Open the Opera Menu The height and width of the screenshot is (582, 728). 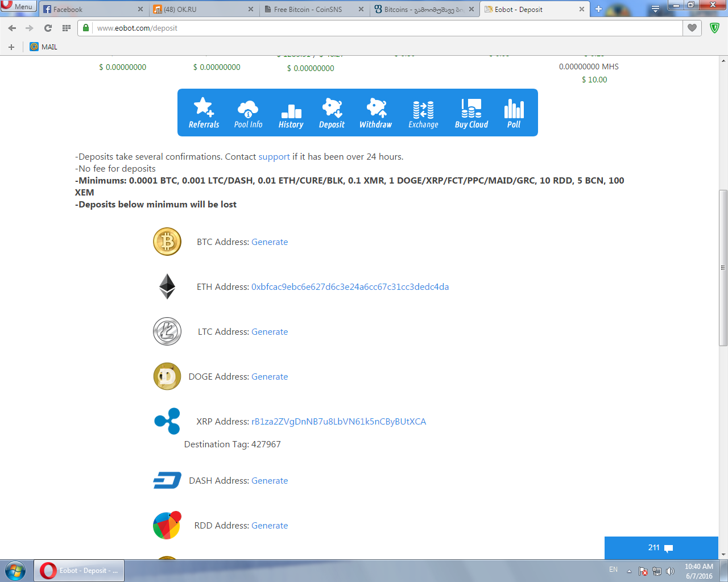18,6
